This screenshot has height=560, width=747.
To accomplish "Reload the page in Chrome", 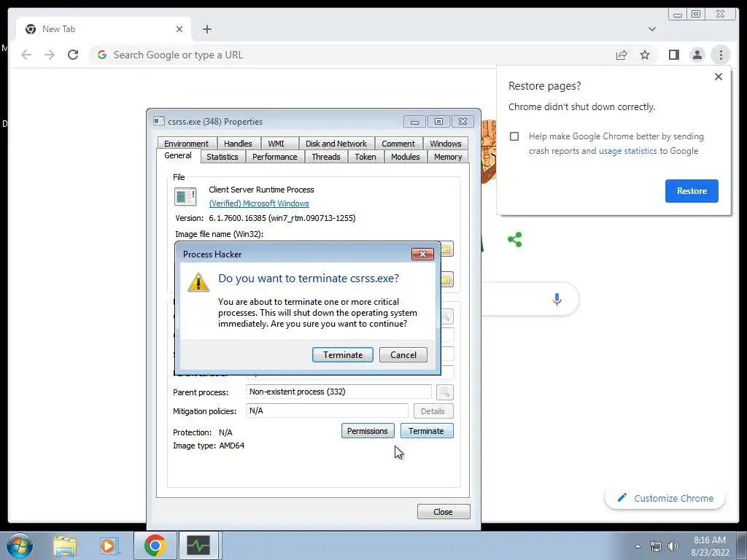I will click(x=73, y=55).
